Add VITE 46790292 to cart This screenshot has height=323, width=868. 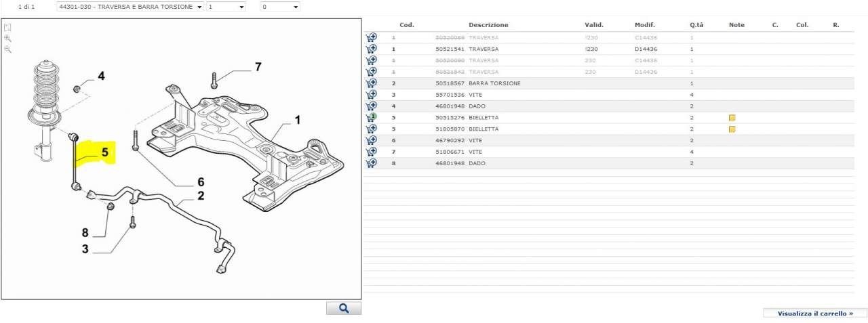tap(371, 140)
